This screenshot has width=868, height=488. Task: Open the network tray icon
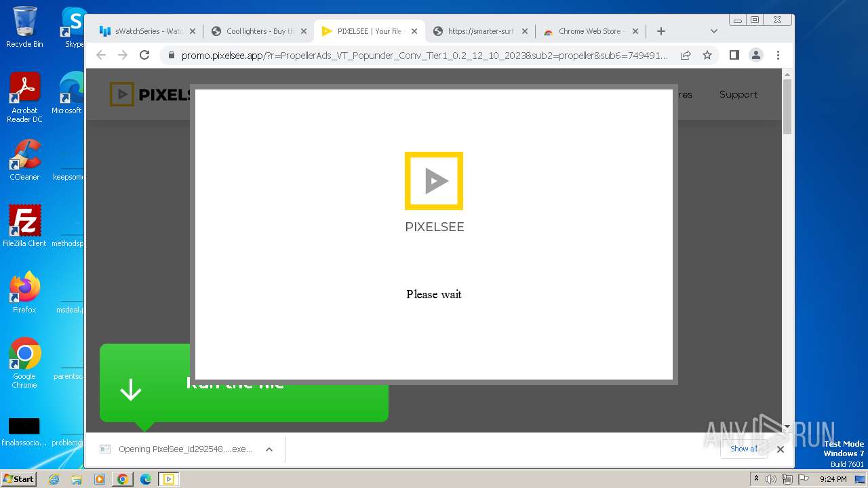(x=787, y=479)
